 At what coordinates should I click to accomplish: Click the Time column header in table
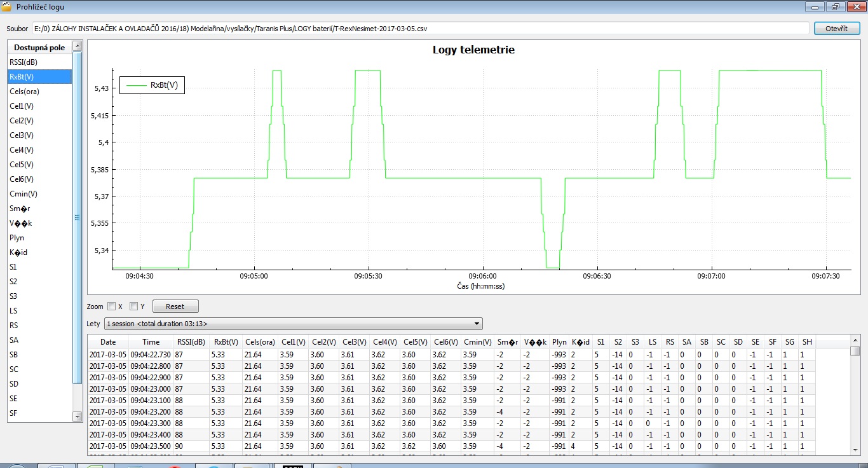point(151,342)
